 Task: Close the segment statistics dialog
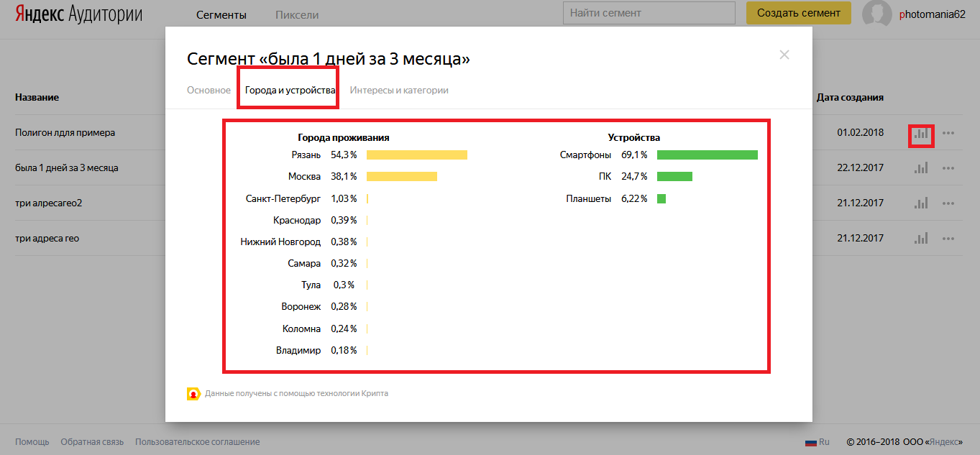(x=784, y=55)
